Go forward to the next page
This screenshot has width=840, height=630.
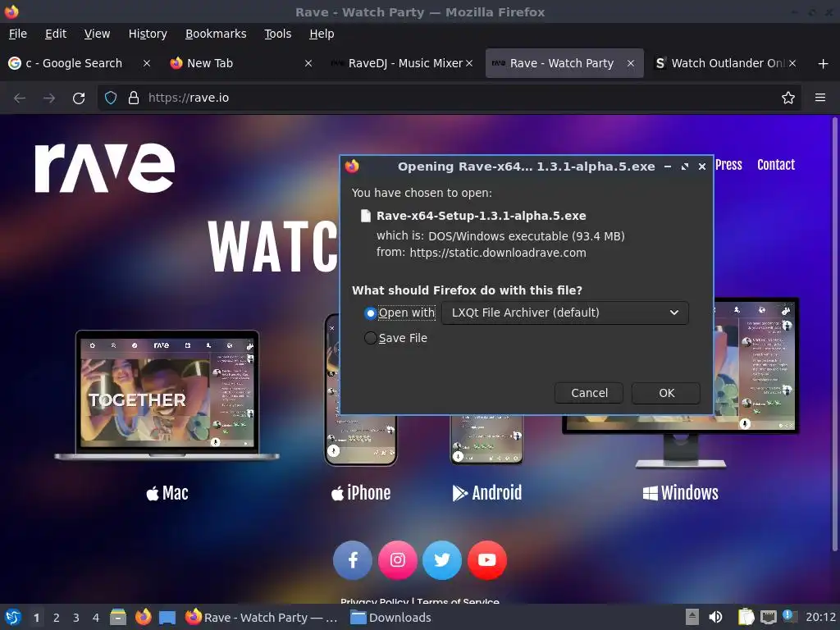[48, 98]
